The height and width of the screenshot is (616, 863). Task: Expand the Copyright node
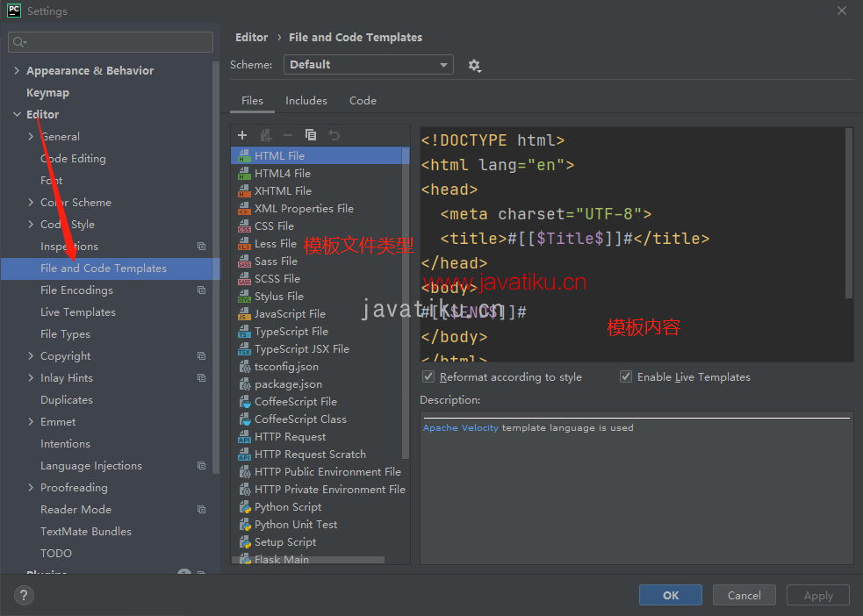point(31,356)
